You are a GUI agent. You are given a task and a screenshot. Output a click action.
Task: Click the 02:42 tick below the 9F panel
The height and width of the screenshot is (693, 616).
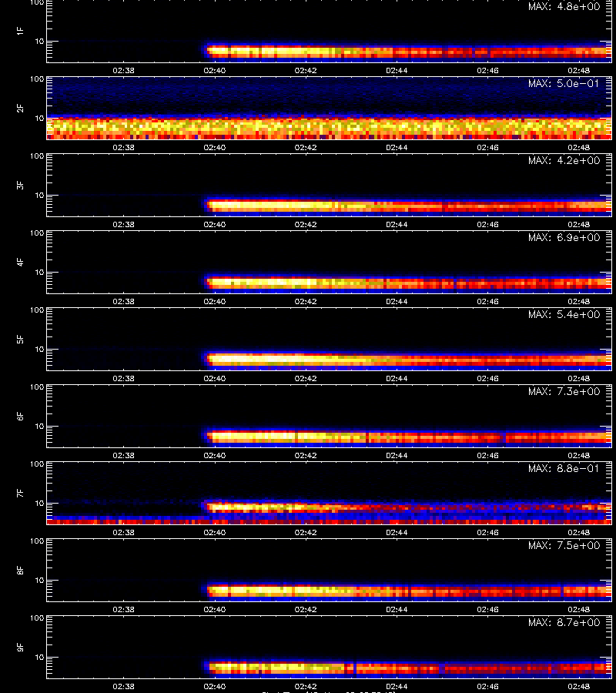coord(306,686)
